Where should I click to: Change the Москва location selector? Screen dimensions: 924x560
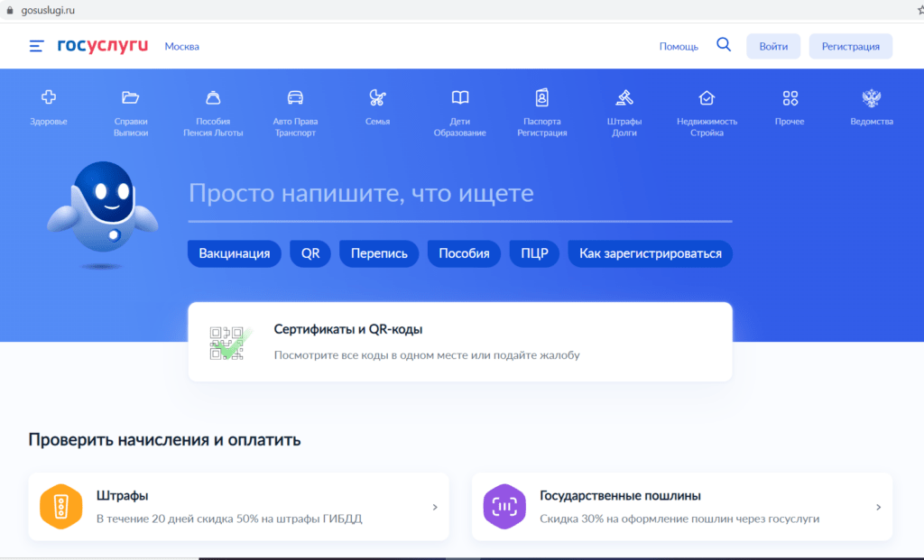[x=181, y=47]
